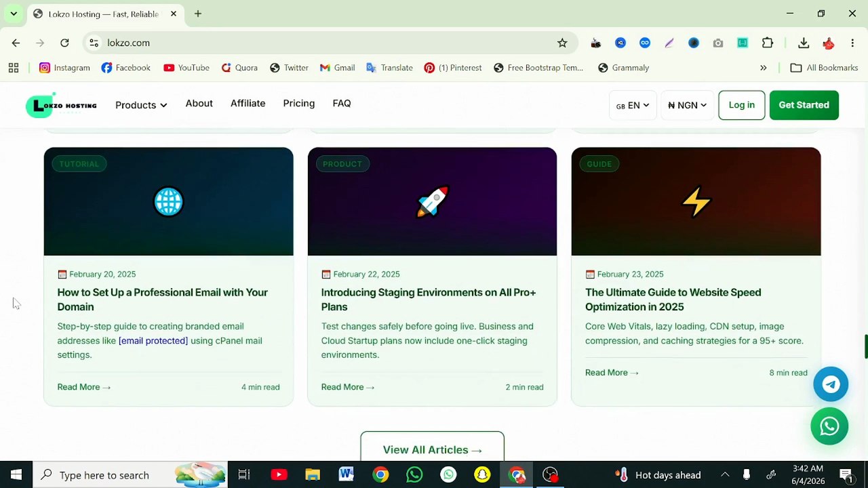The image size is (868, 488).
Task: Open Chrome three-dot menu
Action: [852, 43]
